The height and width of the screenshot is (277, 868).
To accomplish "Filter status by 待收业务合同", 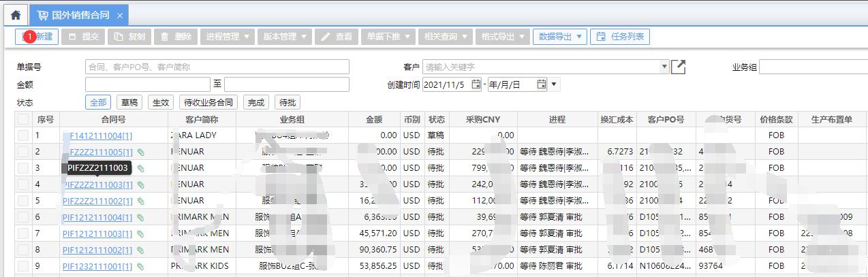I will click(209, 103).
